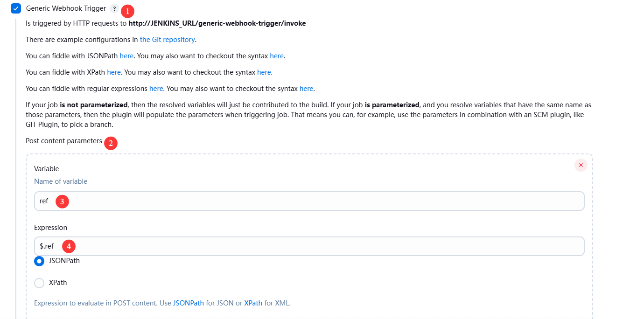Screen dimensions: 644x319
Task: Click the red delete X button
Action: tap(581, 165)
